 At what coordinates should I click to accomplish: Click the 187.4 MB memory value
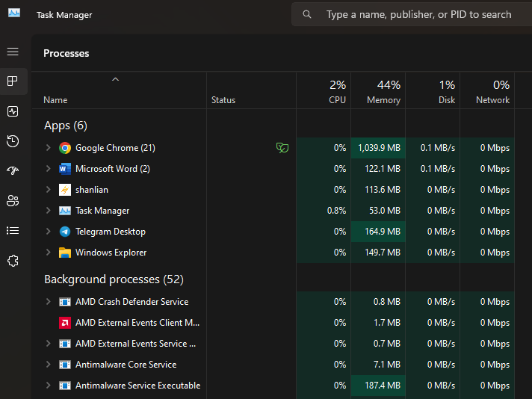[x=383, y=386]
